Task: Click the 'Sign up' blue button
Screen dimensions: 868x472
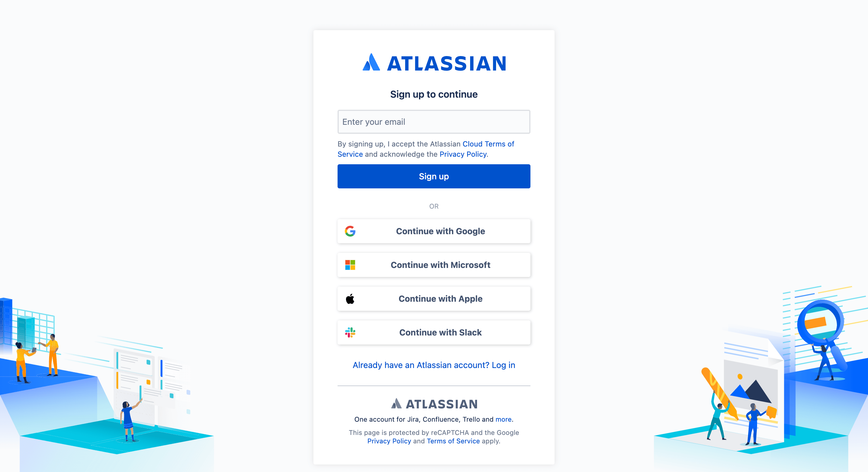Action: pos(434,176)
